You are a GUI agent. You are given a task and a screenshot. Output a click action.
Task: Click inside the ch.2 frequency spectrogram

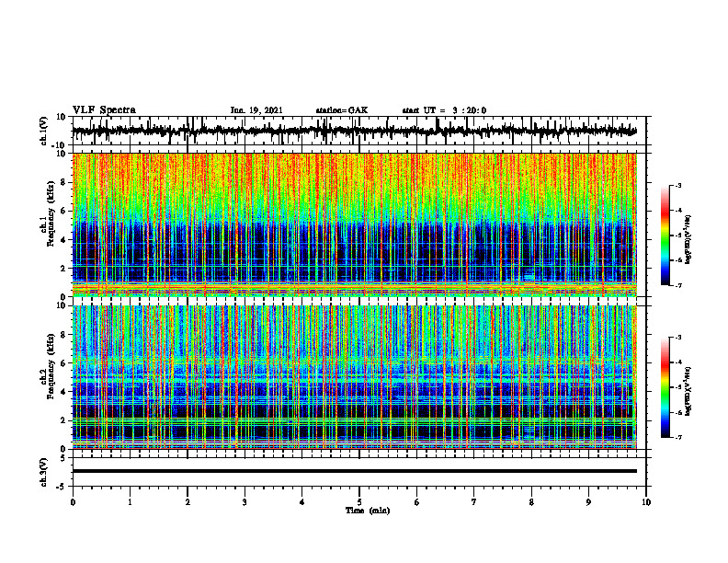tap(354, 377)
